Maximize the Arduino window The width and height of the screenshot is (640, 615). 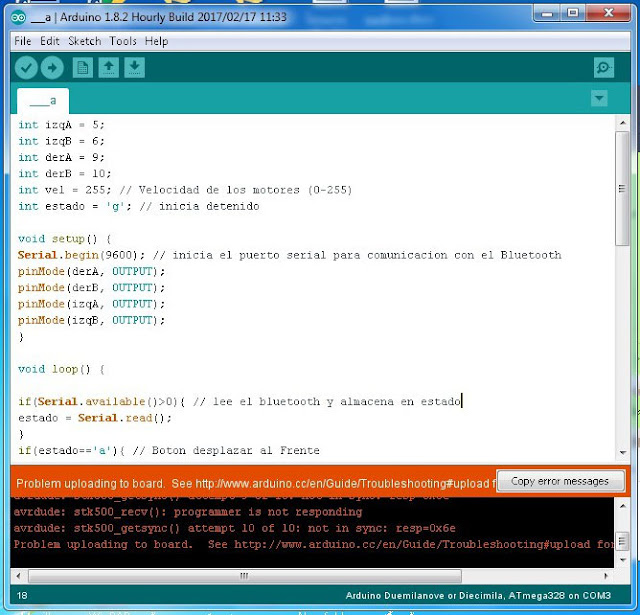click(573, 14)
